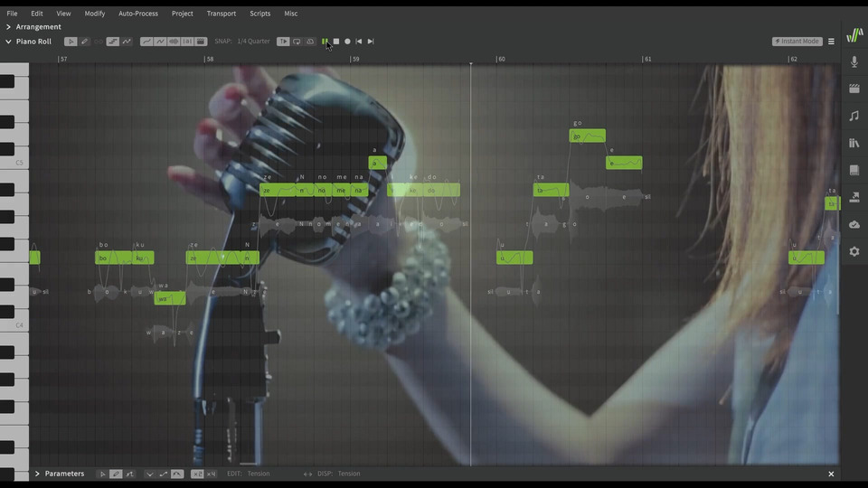Click the C5 piano key
Screen dimensions: 868x488
coord(14,163)
